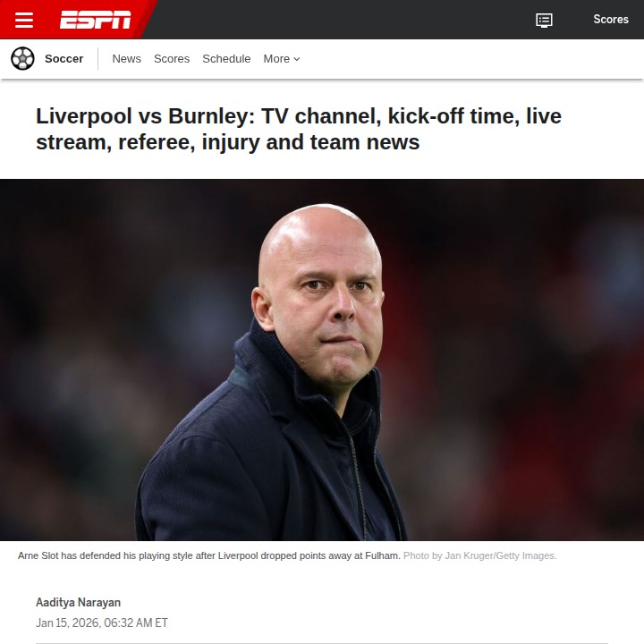Image resolution: width=644 pixels, height=644 pixels.
Task: Switch to the Schedule tab
Action: click(226, 59)
